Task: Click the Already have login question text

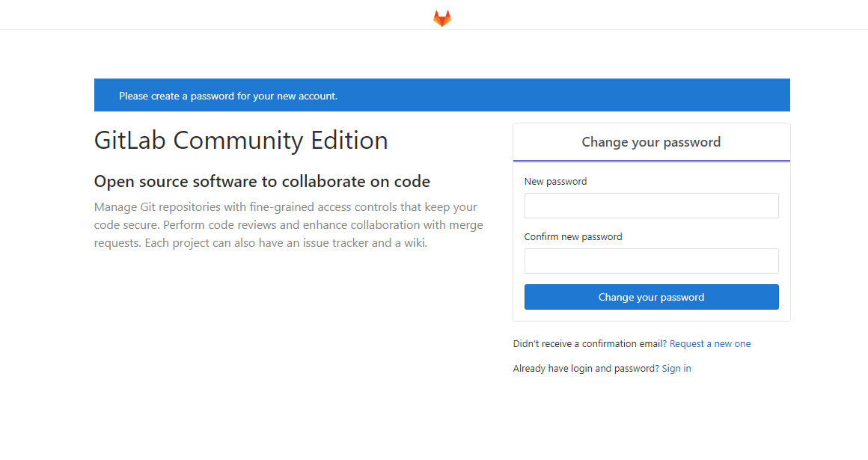Action: click(x=586, y=369)
